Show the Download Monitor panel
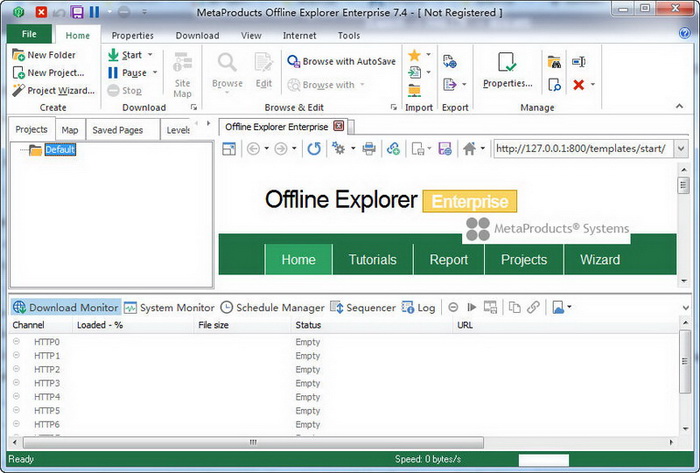Screen dimensions: 700x473 [x=66, y=307]
